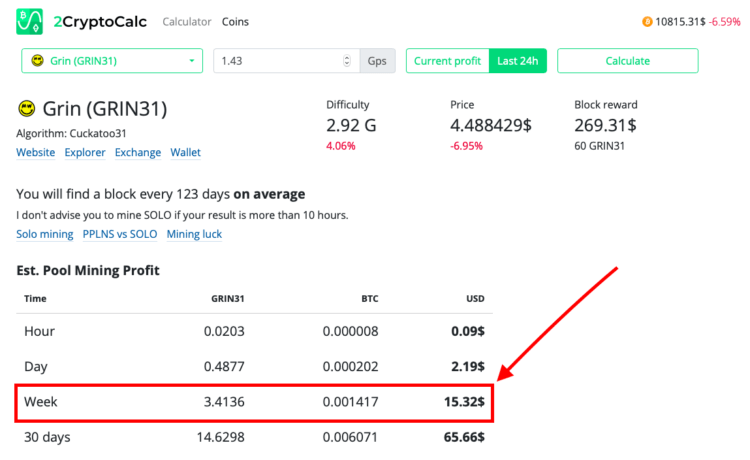
Task: Click the Difficulty value 2.92 G
Action: [x=351, y=125]
